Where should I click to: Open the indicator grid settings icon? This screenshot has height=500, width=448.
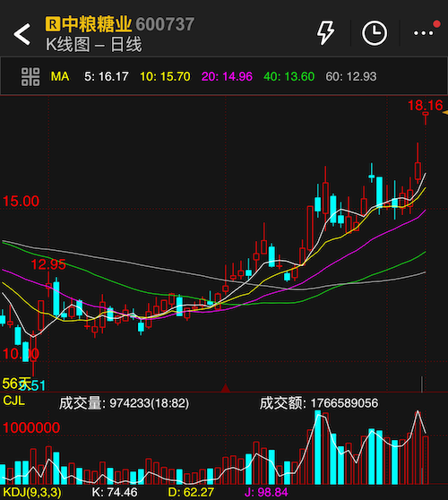pos(30,76)
